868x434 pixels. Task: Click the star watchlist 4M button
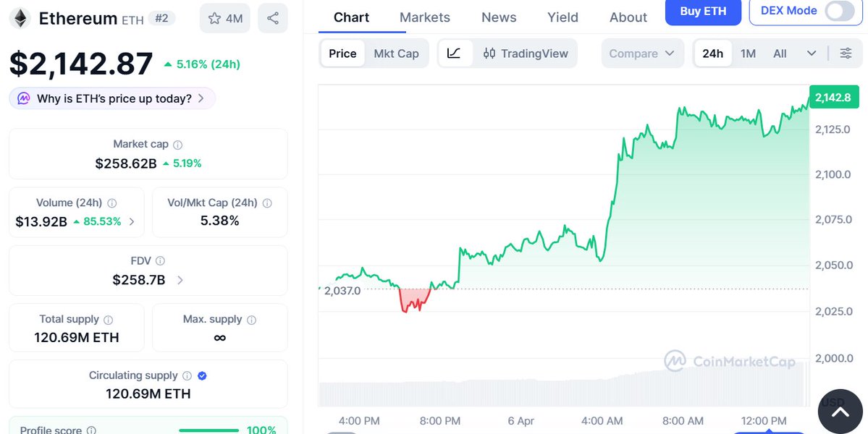click(x=225, y=18)
